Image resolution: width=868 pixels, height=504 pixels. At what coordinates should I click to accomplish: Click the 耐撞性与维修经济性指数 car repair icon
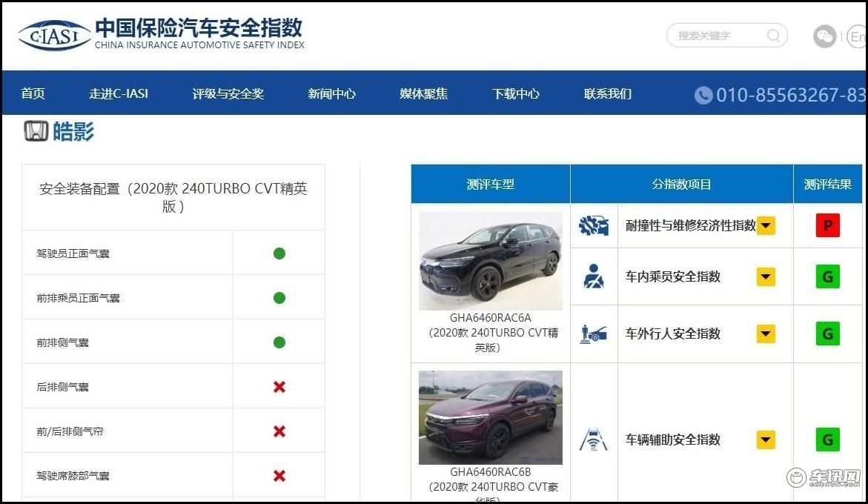point(594,225)
